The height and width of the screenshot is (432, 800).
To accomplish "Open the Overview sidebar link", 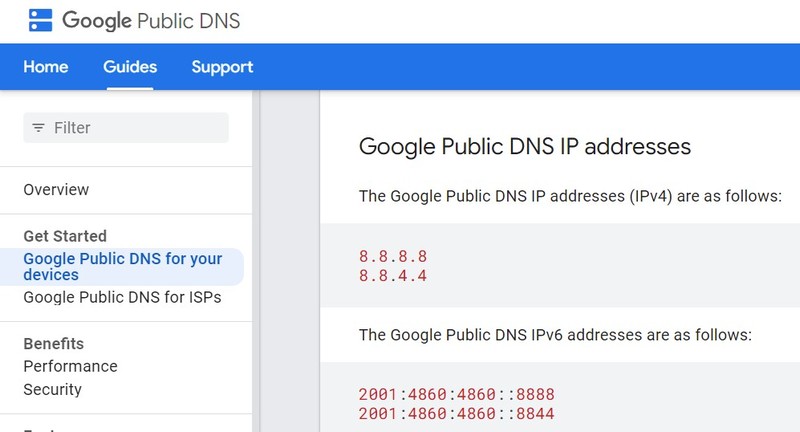I will coord(56,190).
